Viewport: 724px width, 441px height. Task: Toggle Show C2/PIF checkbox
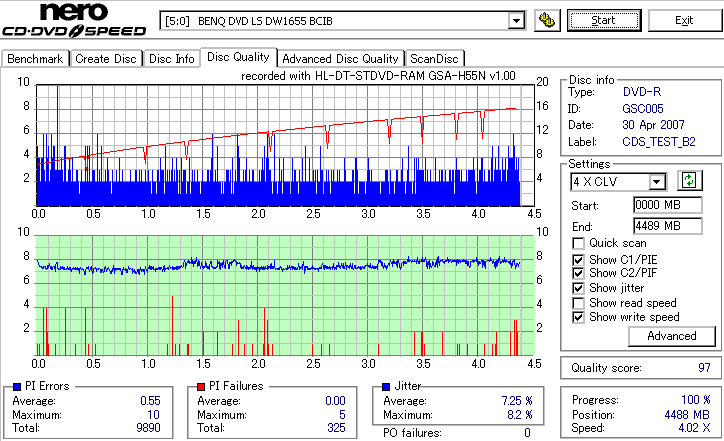pos(578,273)
